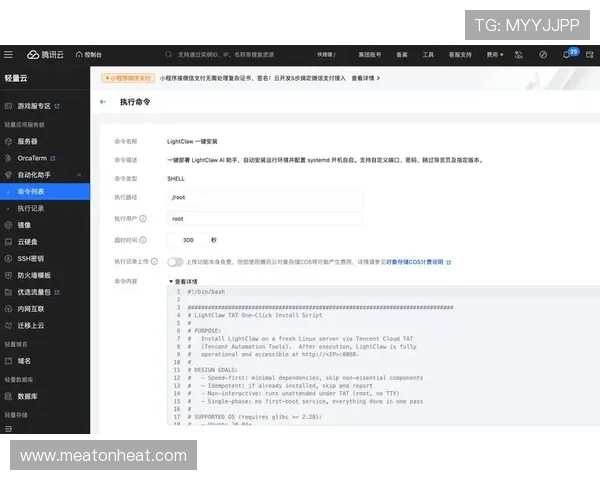This screenshot has width=600, height=480.
Task: Click the Tencent Cloud logo
Action: tap(45, 55)
